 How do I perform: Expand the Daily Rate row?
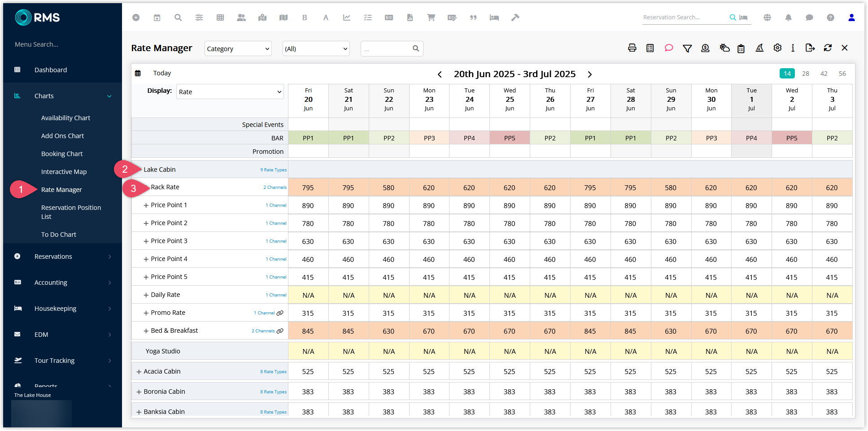pyautogui.click(x=146, y=295)
